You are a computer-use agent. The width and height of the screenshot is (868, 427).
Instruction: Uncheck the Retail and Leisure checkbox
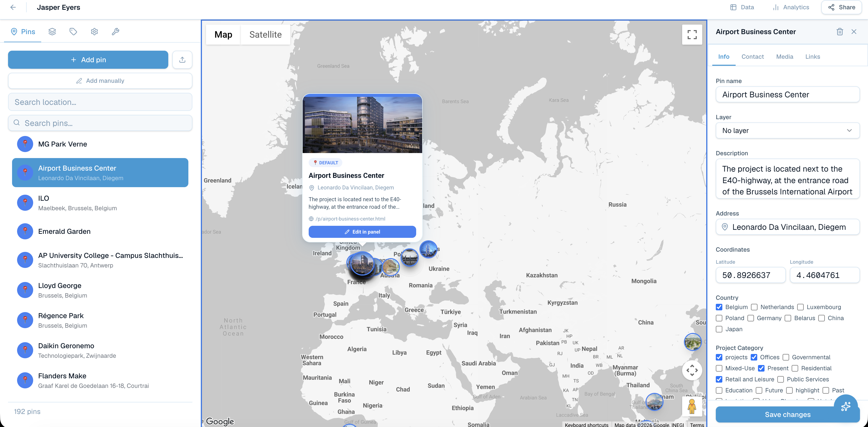click(719, 379)
